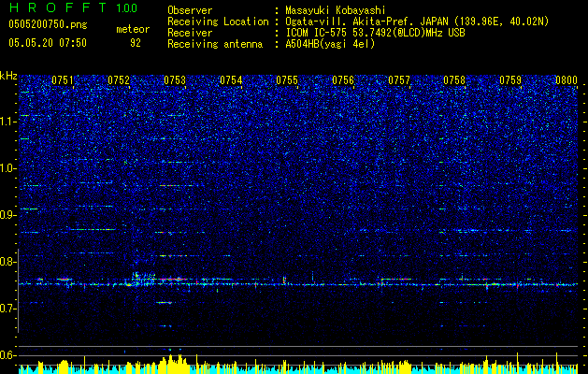Viewport: 588px width, 374px height.
Task: Click the file name 0505200750.png
Action: 48,25
